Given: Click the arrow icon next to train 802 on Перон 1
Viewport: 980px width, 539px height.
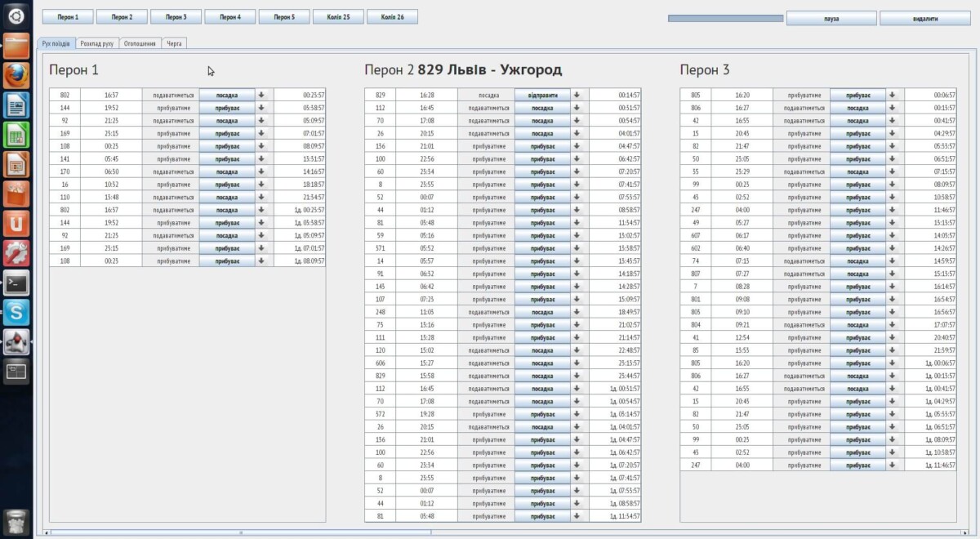Looking at the screenshot, I should [x=261, y=94].
